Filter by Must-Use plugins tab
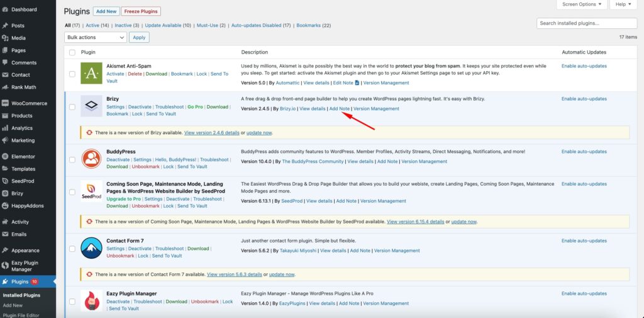Screen dimensions: 644x318 coord(211,26)
